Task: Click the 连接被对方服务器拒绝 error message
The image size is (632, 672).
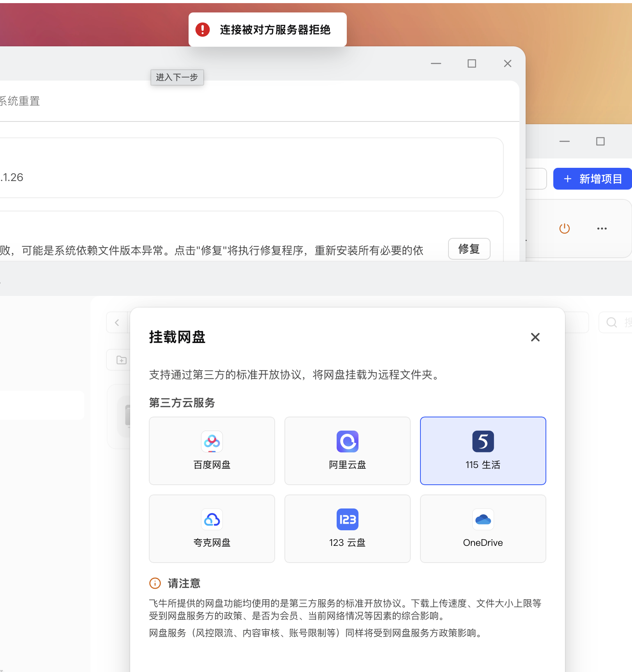Action: pyautogui.click(x=275, y=30)
